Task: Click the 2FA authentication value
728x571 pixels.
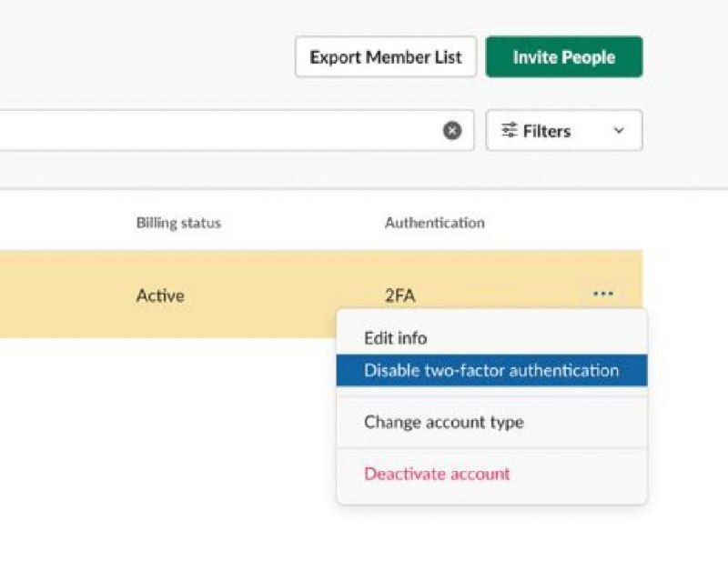Action: pos(400,296)
